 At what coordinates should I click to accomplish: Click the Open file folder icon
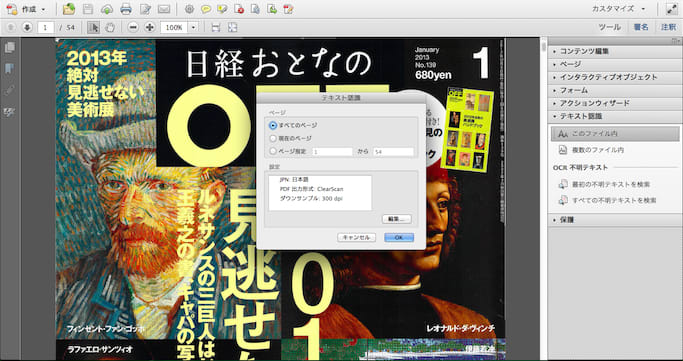(69, 9)
